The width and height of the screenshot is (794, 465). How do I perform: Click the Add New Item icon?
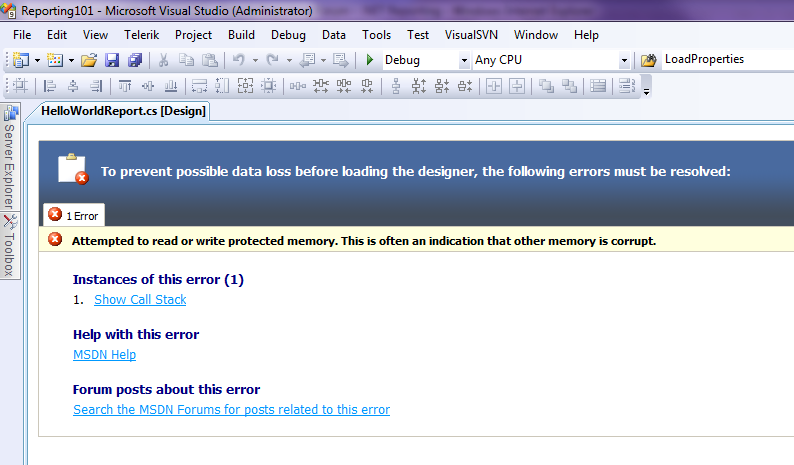(55, 60)
